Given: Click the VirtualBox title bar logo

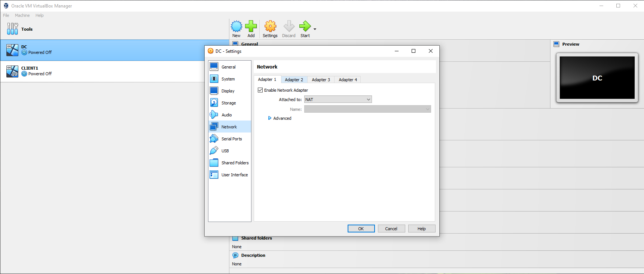Looking at the screenshot, I should point(6,6).
